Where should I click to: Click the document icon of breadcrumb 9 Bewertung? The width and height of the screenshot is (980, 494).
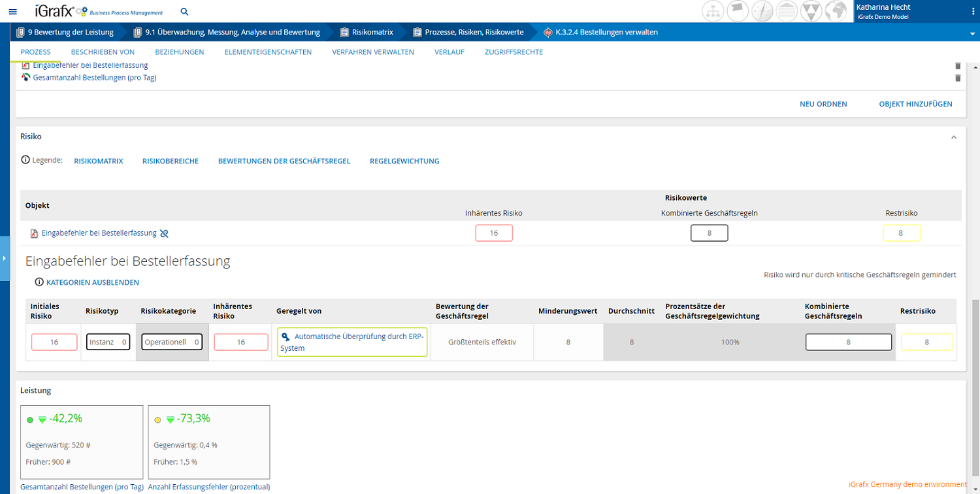click(x=21, y=32)
